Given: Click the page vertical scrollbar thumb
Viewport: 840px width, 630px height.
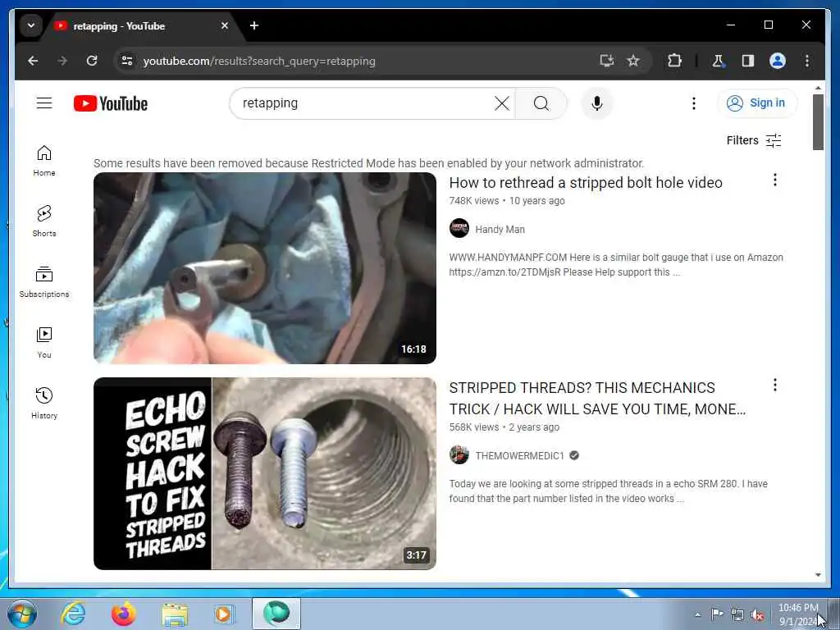Looking at the screenshot, I should tap(818, 122).
